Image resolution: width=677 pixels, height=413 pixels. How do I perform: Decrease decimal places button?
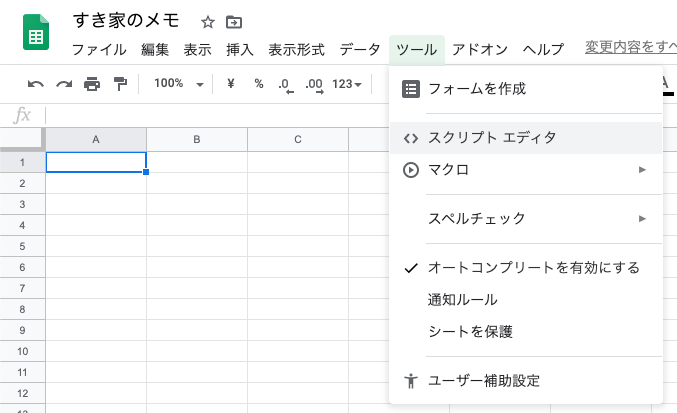click(286, 85)
